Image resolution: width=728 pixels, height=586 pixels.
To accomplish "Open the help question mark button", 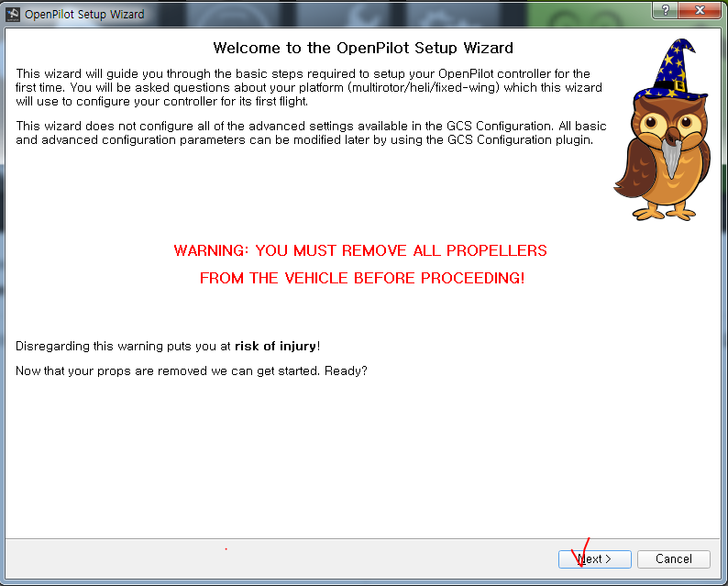I will point(666,10).
